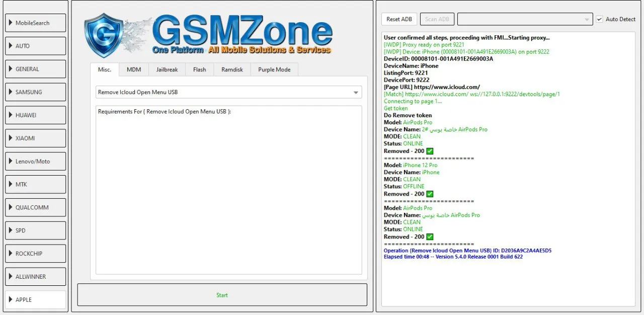Expand the SAMSUNG sidebar section
The height and width of the screenshot is (315, 644).
click(35, 92)
